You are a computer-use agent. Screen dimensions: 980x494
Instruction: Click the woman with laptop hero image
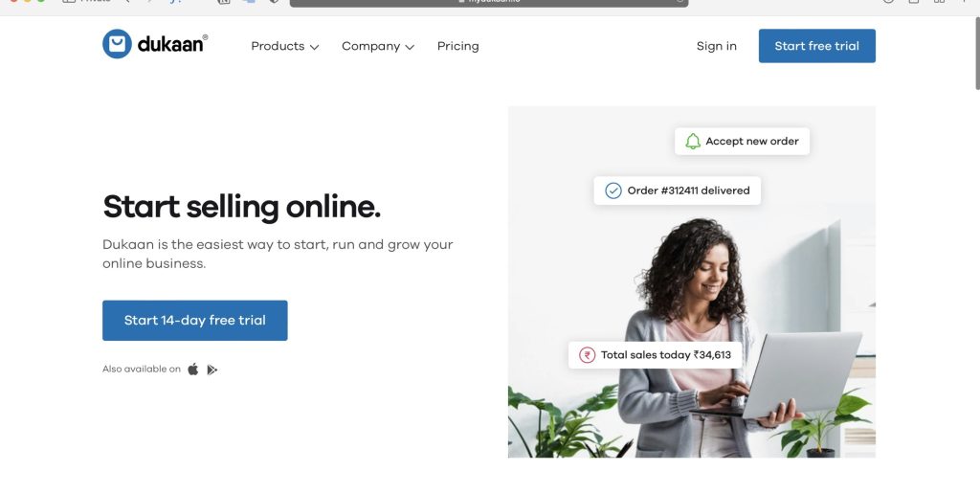tap(691, 282)
